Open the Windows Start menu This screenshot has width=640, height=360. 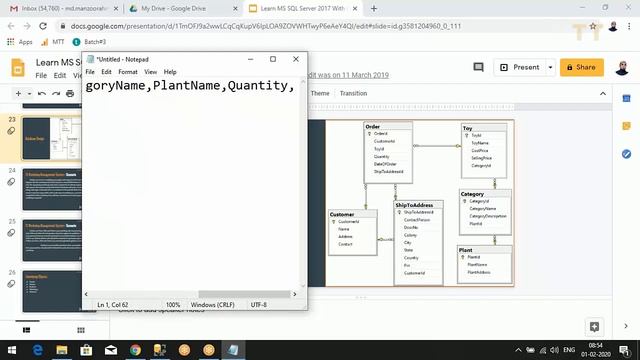[12, 350]
